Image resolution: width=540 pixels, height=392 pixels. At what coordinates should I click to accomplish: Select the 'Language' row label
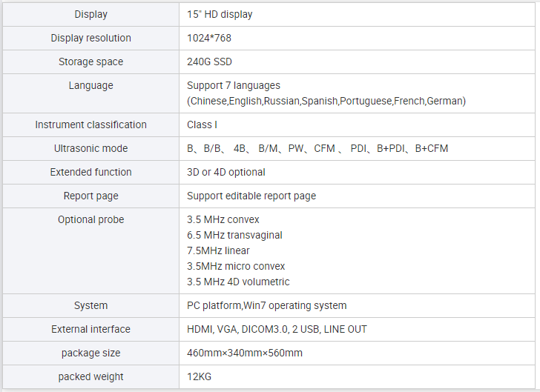[91, 86]
